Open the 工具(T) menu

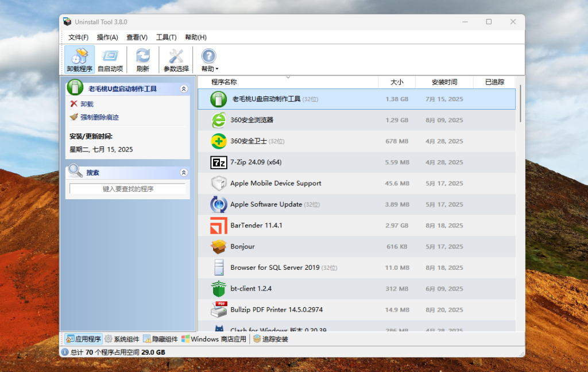click(166, 37)
